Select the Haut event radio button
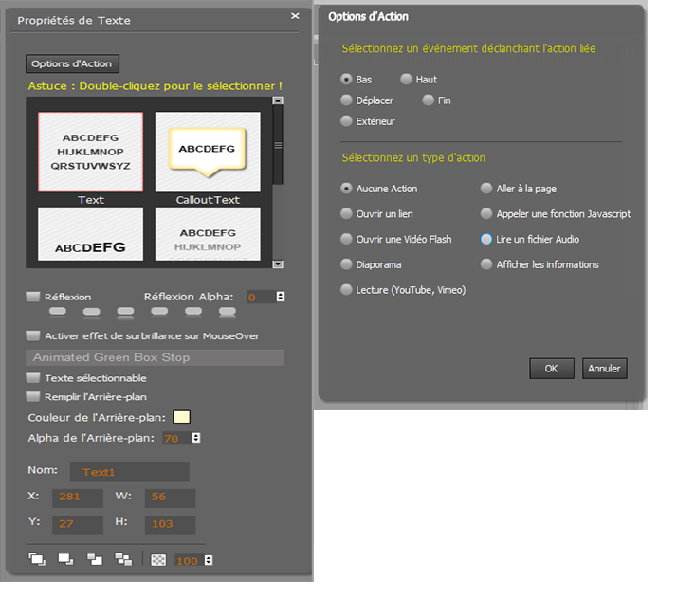Viewport: 677px width, 616px height. click(406, 79)
